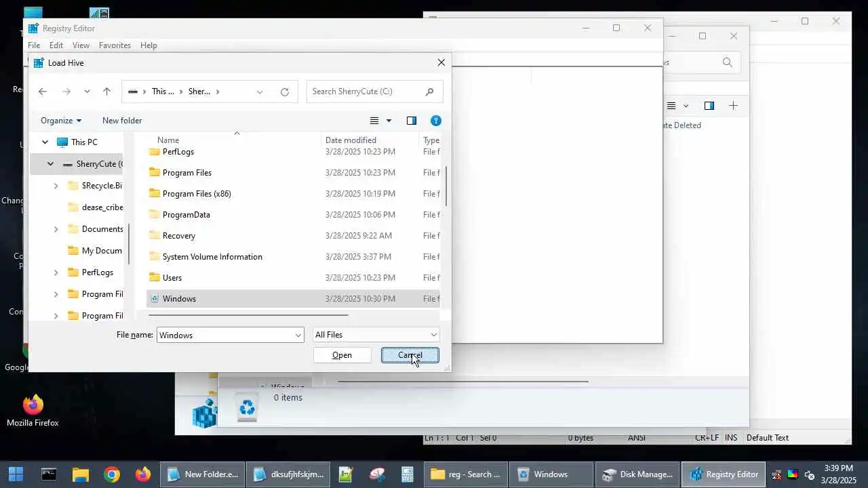Expand the $Recycle.Bin tree node

click(x=56, y=186)
